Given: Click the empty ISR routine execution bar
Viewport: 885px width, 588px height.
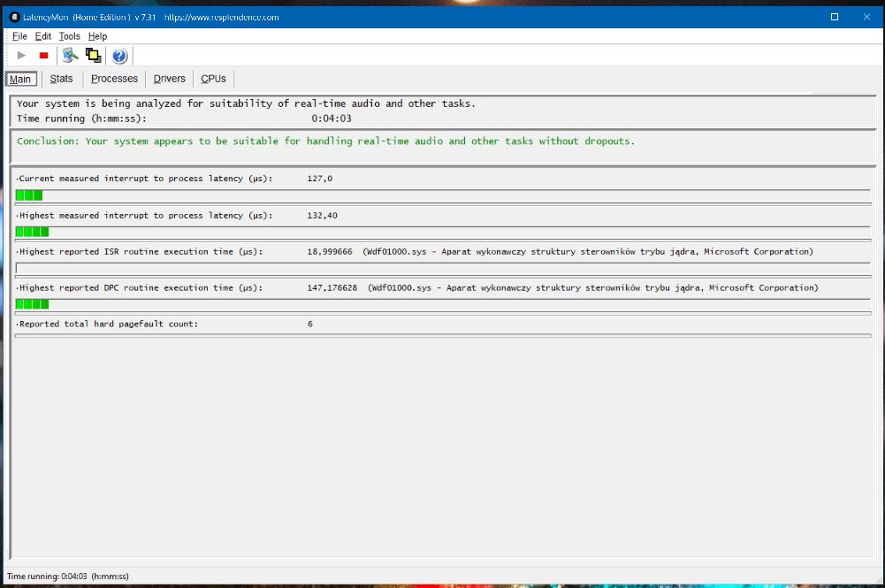Looking at the screenshot, I should 443,269.
